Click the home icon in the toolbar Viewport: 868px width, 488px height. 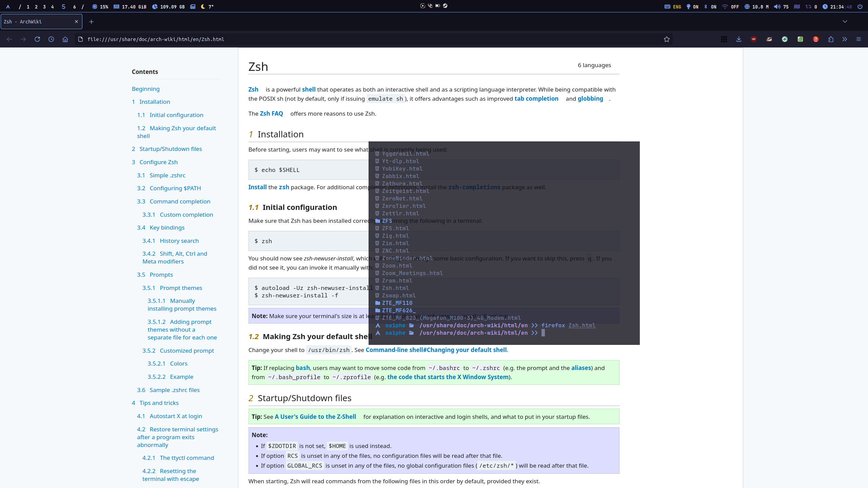[65, 39]
